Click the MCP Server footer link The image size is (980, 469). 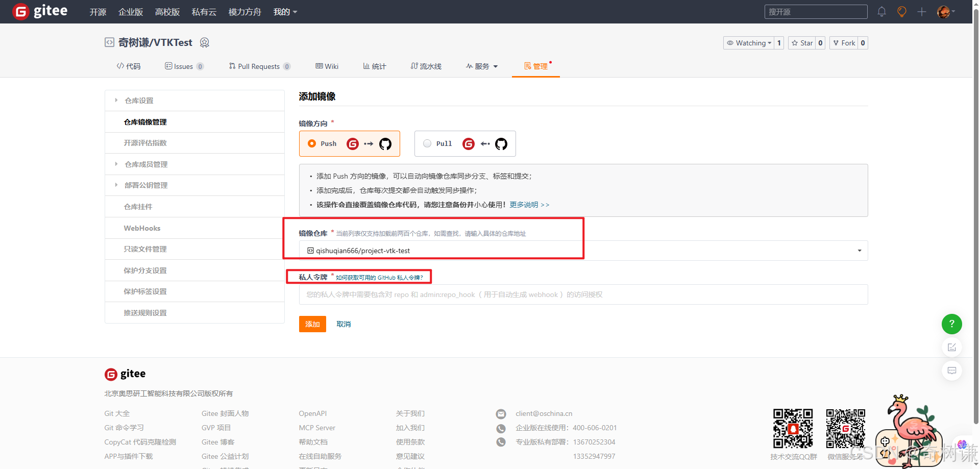[x=317, y=428]
